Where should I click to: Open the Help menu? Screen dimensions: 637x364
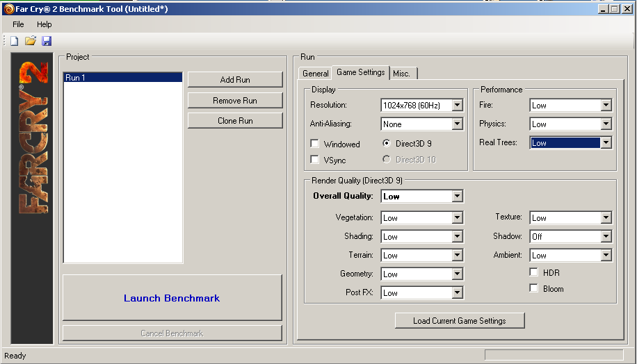(45, 24)
